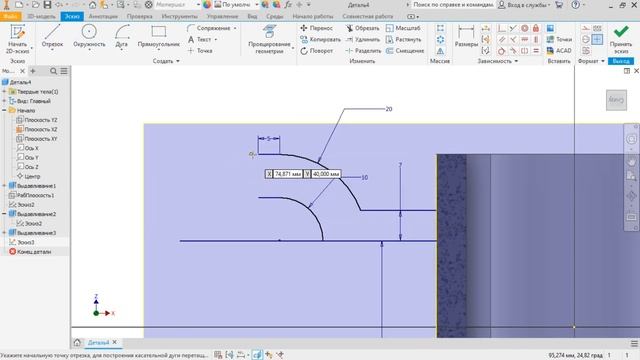640x360 pixels.
Task: Open Создать panel dropdown
Action: coord(166,61)
